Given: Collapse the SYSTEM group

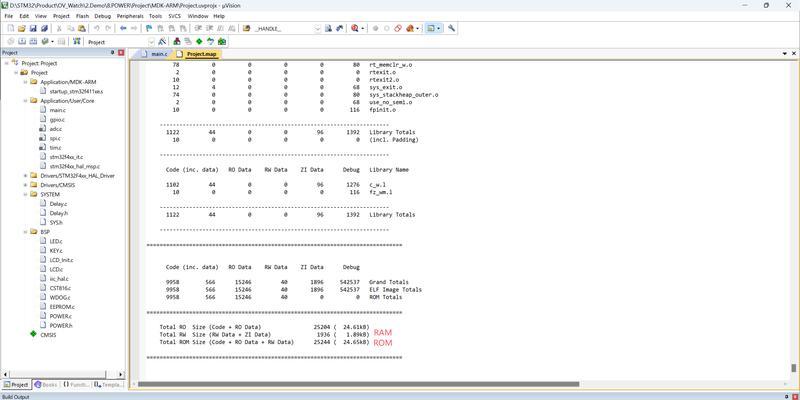Looking at the screenshot, I should pos(26,194).
